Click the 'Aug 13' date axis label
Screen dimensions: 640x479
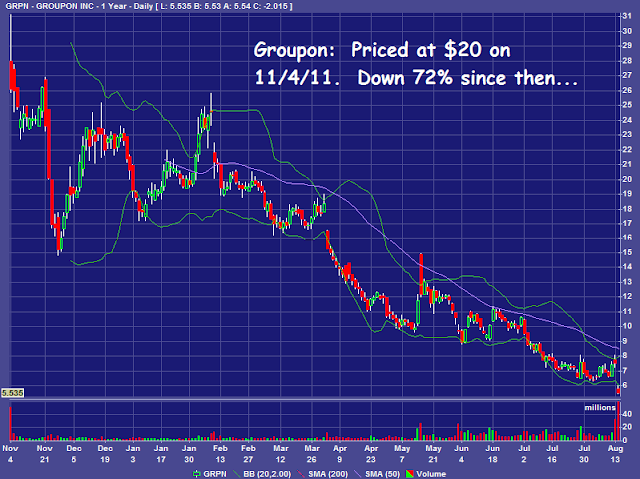pyautogui.click(x=615, y=454)
